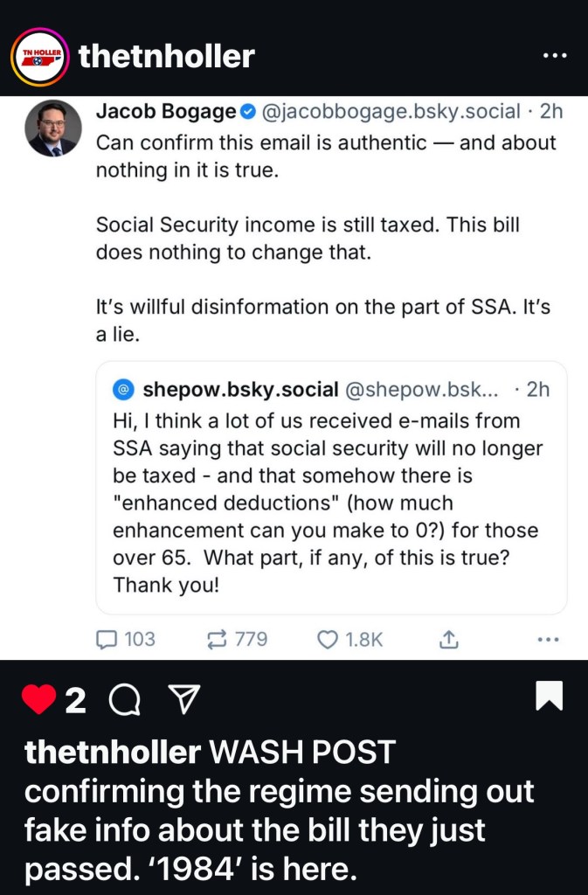
Task: Tap the Jacob Bogage display name
Action: (165, 112)
